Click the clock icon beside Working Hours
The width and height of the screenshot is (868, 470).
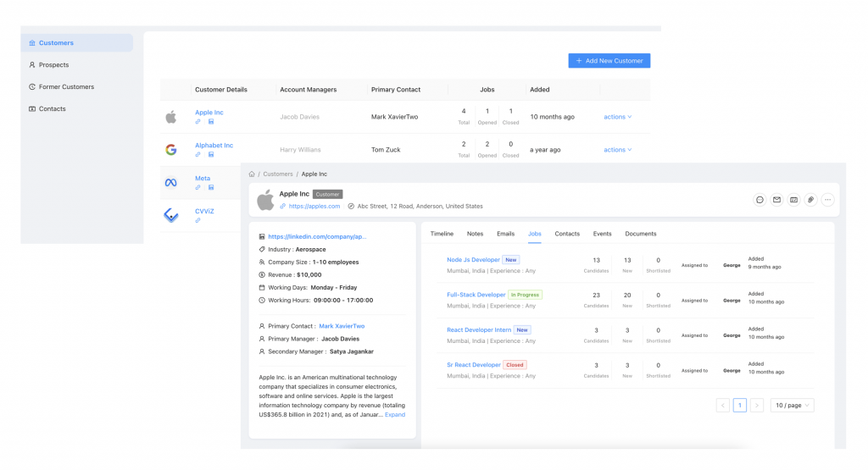[x=262, y=301]
